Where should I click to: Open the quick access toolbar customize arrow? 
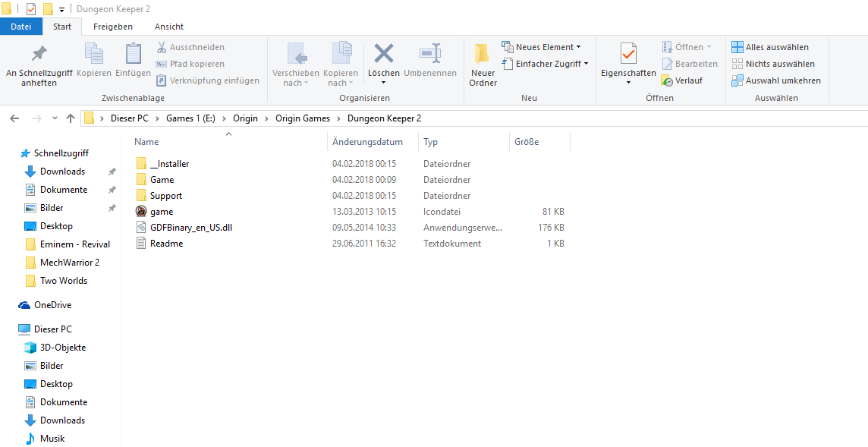61,9
